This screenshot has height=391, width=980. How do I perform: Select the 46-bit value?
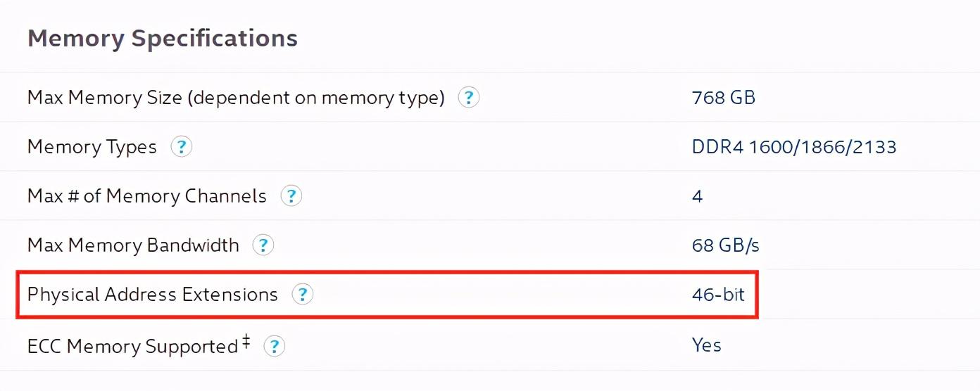(718, 294)
